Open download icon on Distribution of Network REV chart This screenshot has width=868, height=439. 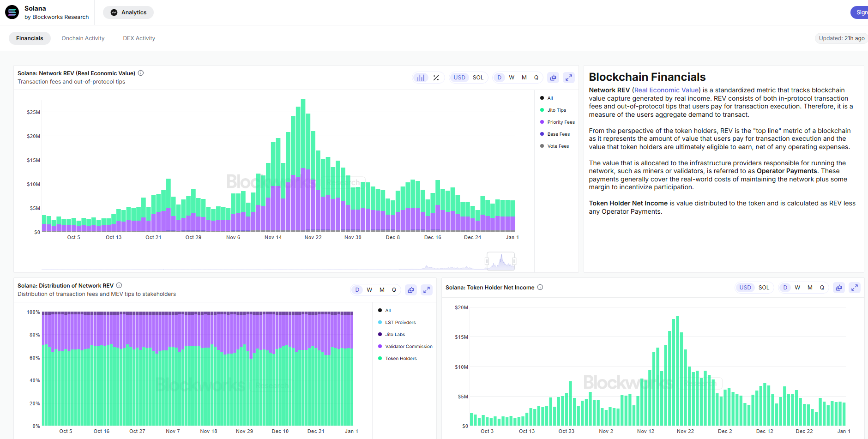click(x=410, y=289)
